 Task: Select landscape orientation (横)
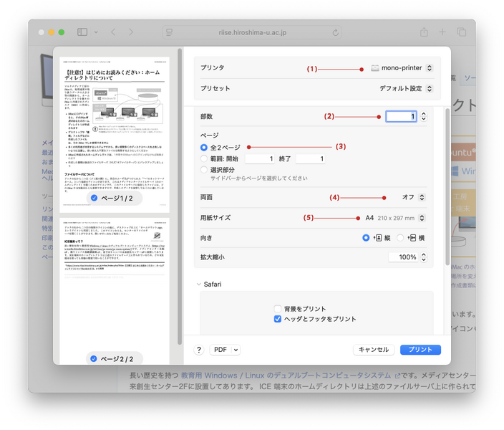402,237
